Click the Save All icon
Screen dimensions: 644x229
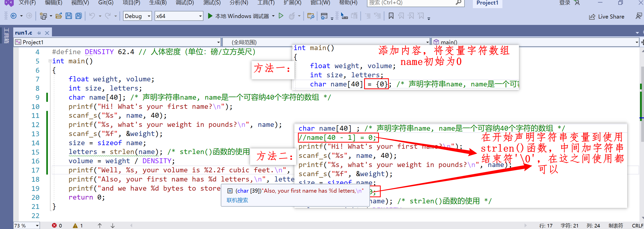coord(79,16)
